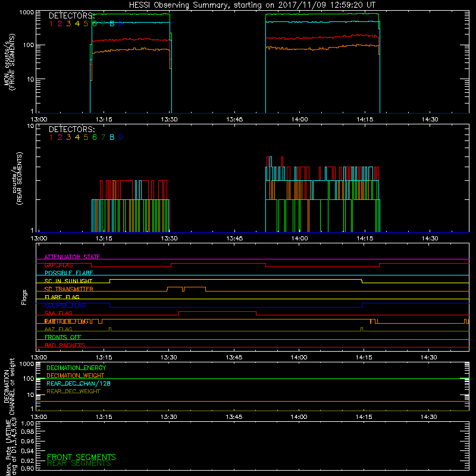Click the 14:30 time tick under front segments plot
The width and height of the screenshot is (476, 476).
[430, 120]
